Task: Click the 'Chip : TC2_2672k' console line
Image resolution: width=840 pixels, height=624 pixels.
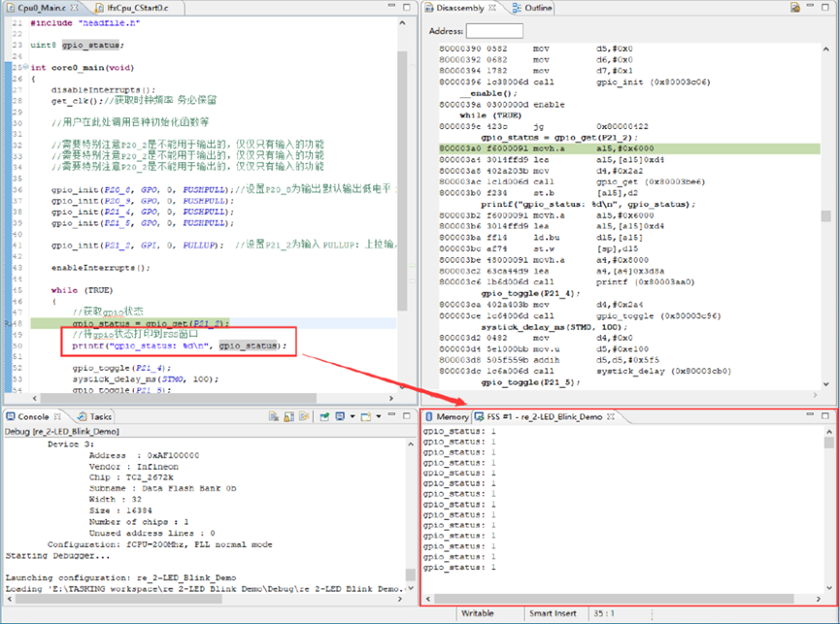Action: (x=131, y=477)
